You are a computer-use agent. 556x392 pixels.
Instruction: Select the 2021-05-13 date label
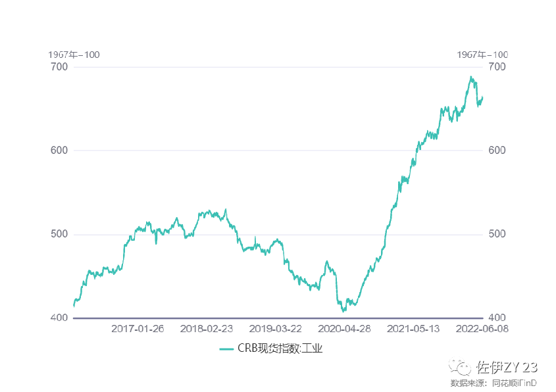414,328
